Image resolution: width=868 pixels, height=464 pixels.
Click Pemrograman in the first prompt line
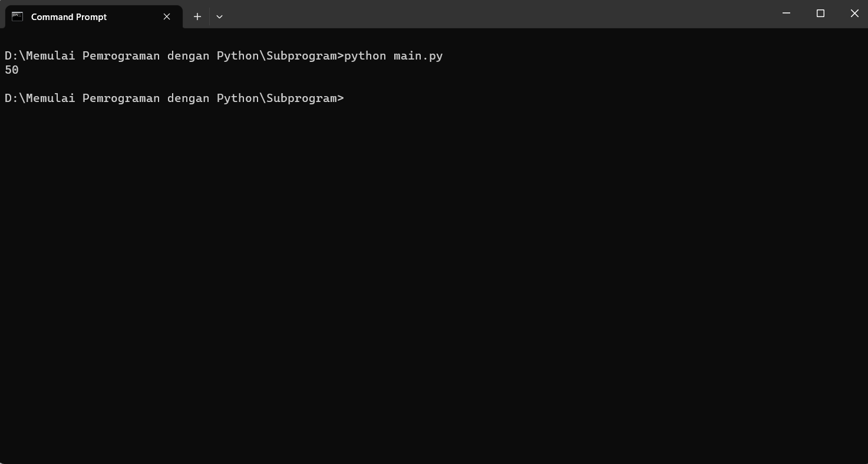click(x=121, y=56)
